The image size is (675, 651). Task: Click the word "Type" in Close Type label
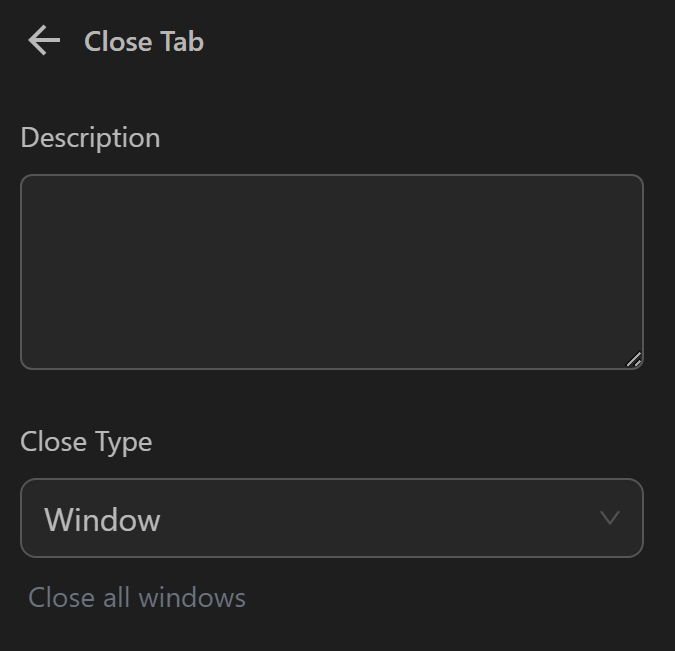click(x=123, y=442)
